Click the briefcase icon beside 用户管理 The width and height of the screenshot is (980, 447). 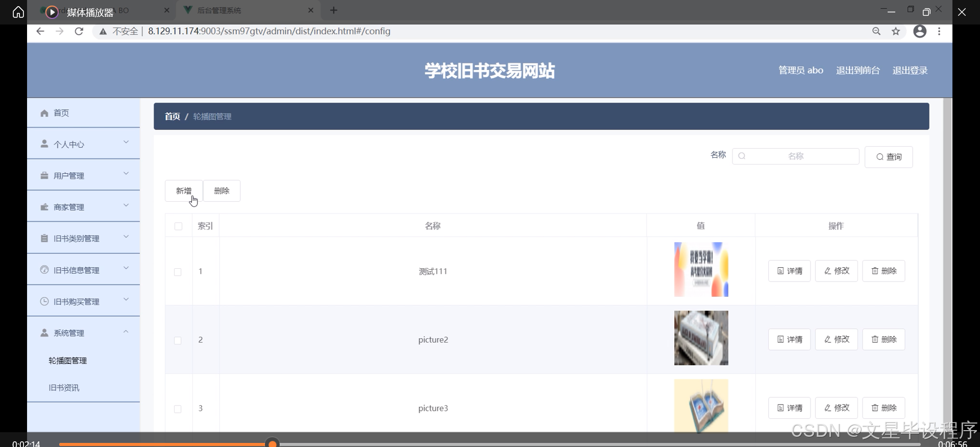pos(44,175)
